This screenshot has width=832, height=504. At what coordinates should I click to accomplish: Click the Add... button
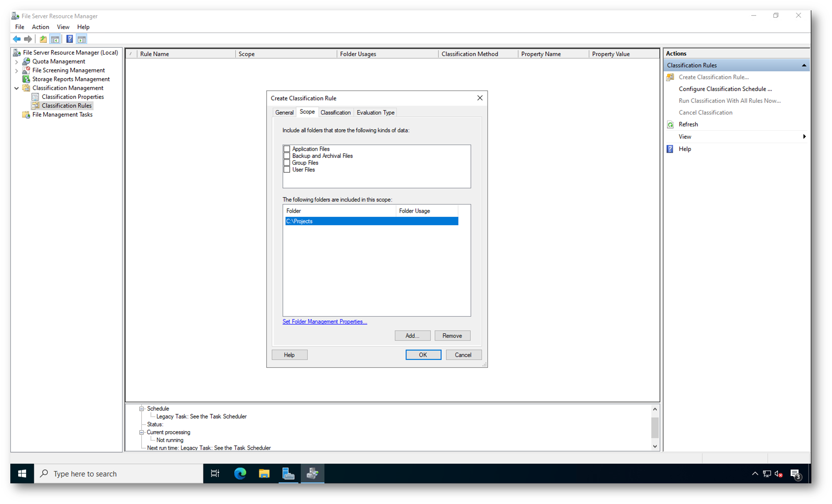coord(412,336)
